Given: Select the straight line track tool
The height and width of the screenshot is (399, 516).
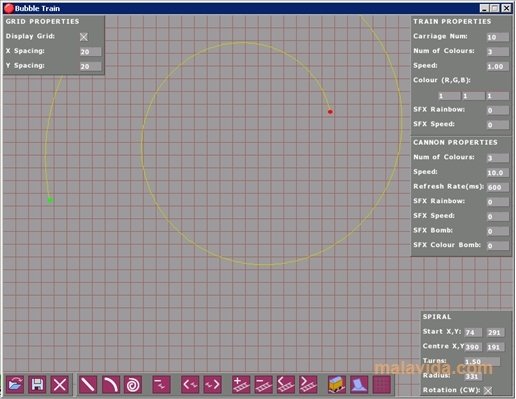Looking at the screenshot, I should (88, 384).
